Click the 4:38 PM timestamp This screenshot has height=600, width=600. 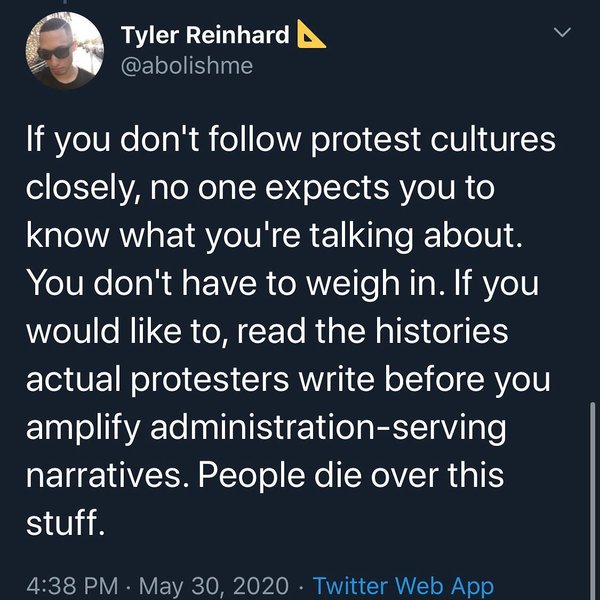75,584
